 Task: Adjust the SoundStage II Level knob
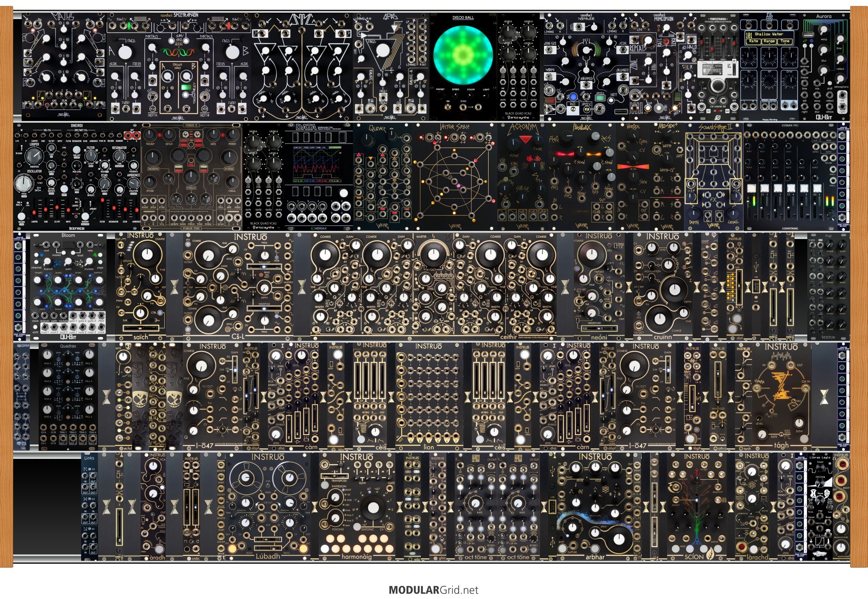pyautogui.click(x=734, y=214)
